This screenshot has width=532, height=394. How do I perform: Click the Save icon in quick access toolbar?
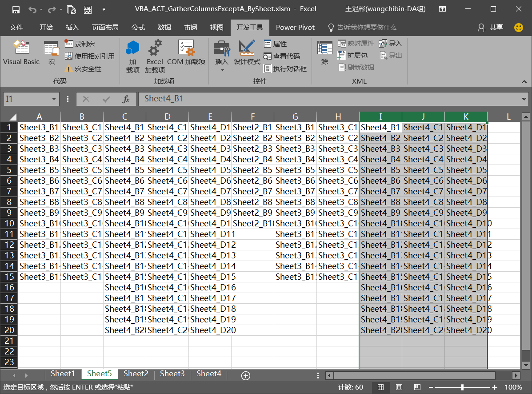pyautogui.click(x=16, y=10)
